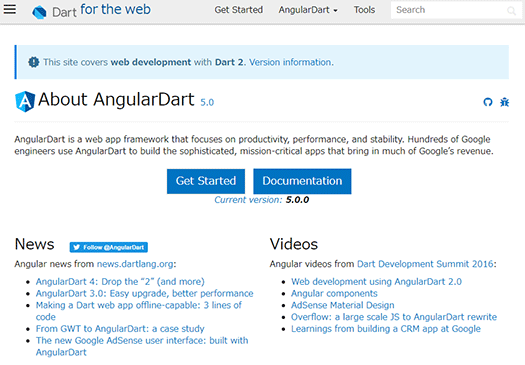The image size is (525, 365).
Task: Click the 5.0 version label
Action: (x=207, y=102)
